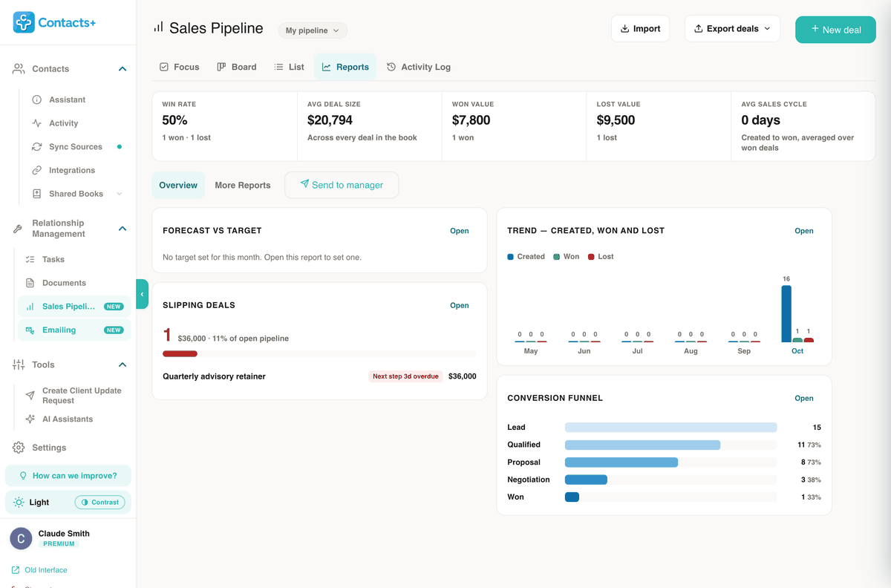This screenshot has height=588, width=891.
Task: Click How can we improve? button
Action: click(68, 476)
